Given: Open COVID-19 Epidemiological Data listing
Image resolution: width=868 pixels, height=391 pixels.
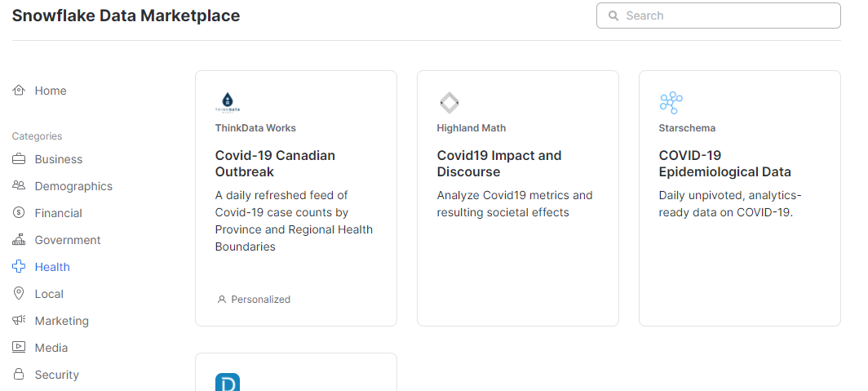Looking at the screenshot, I should point(724,164).
